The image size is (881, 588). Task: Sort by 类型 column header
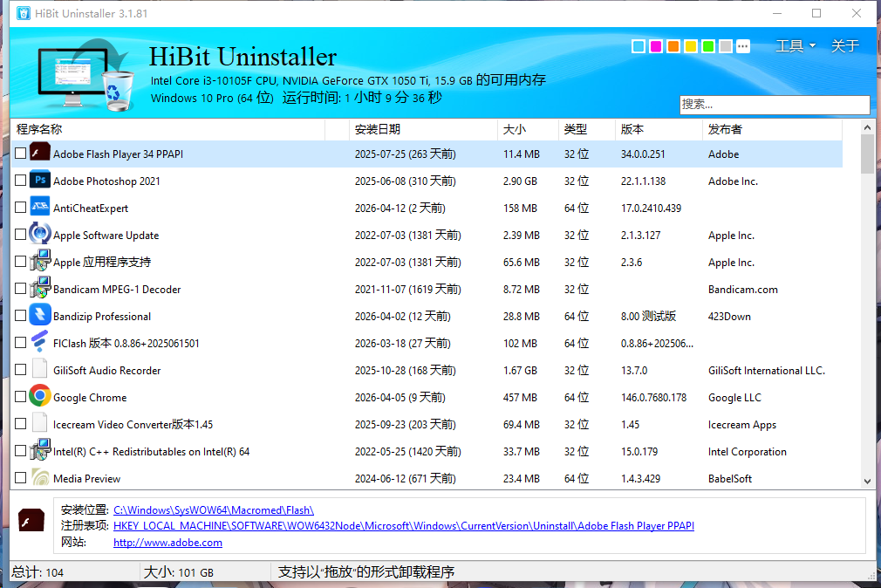(x=586, y=129)
